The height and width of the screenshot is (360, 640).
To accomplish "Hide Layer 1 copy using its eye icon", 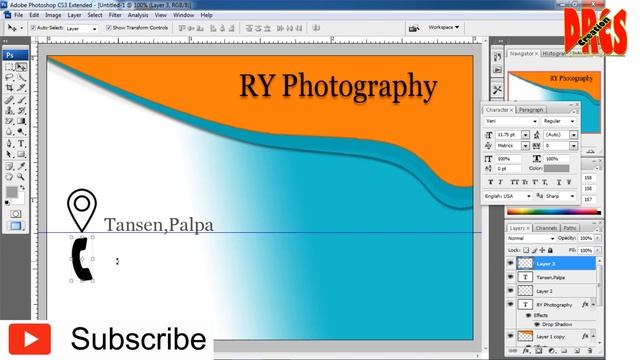I will pyautogui.click(x=510, y=336).
